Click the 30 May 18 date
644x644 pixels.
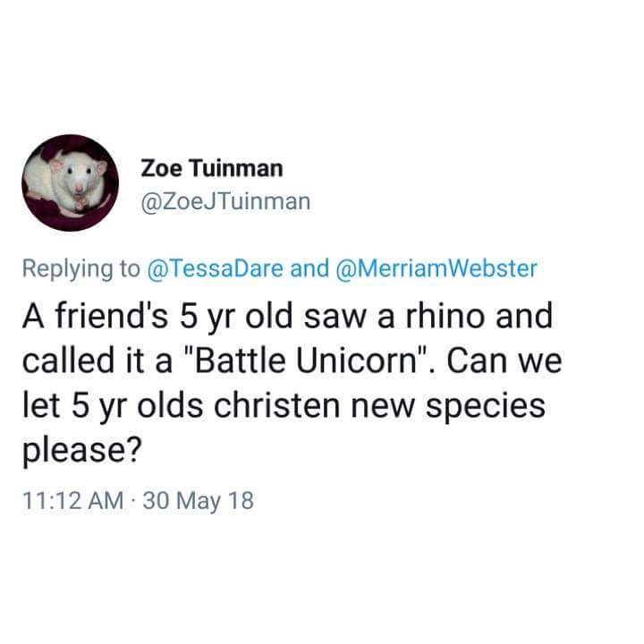pos(199,501)
